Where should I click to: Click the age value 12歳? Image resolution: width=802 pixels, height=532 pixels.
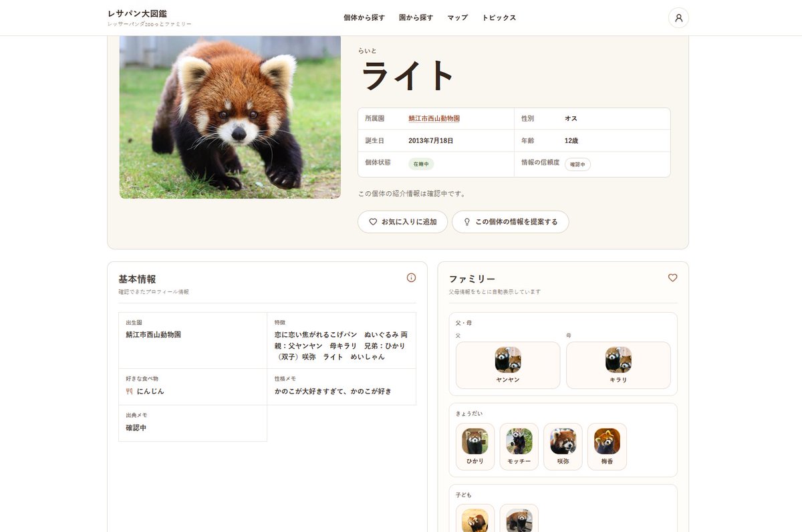click(571, 141)
